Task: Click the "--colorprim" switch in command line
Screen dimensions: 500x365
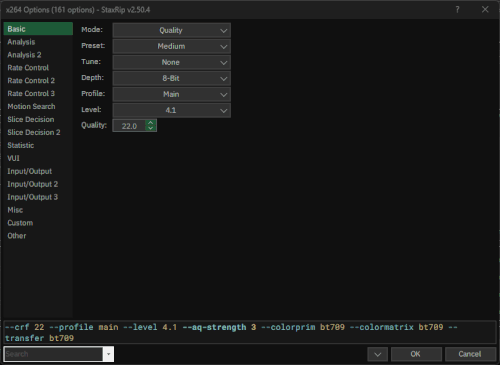Action: coord(288,327)
